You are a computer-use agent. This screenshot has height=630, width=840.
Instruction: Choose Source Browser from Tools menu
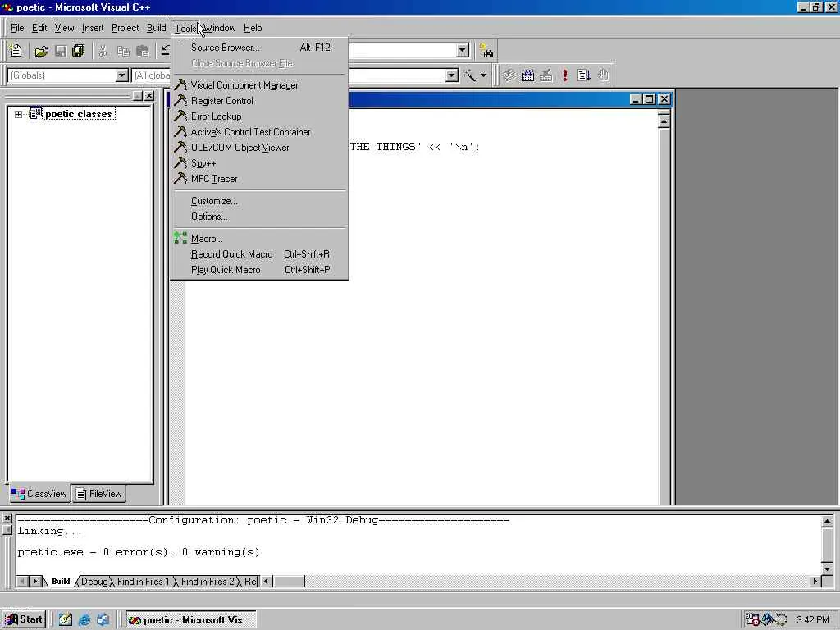260,48
